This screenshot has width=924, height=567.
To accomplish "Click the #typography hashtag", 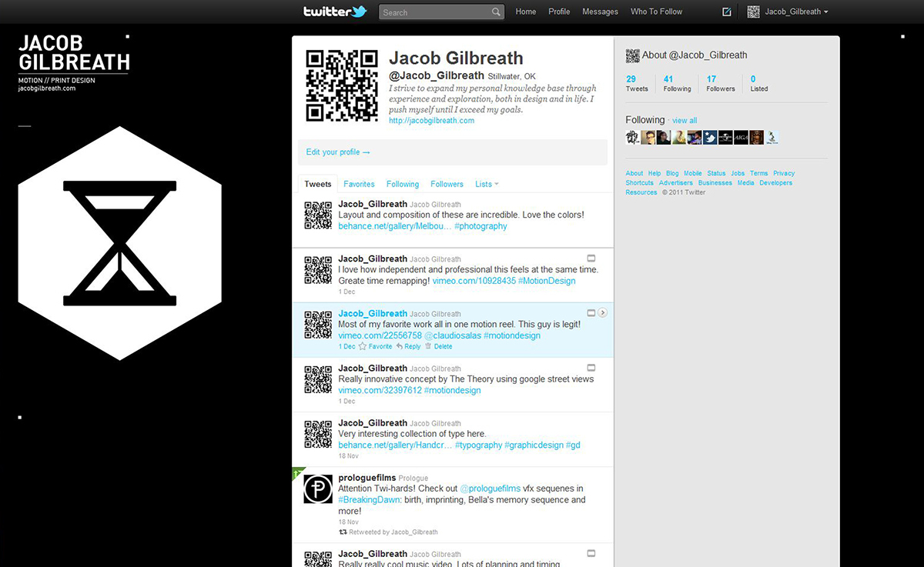I will pyautogui.click(x=478, y=445).
